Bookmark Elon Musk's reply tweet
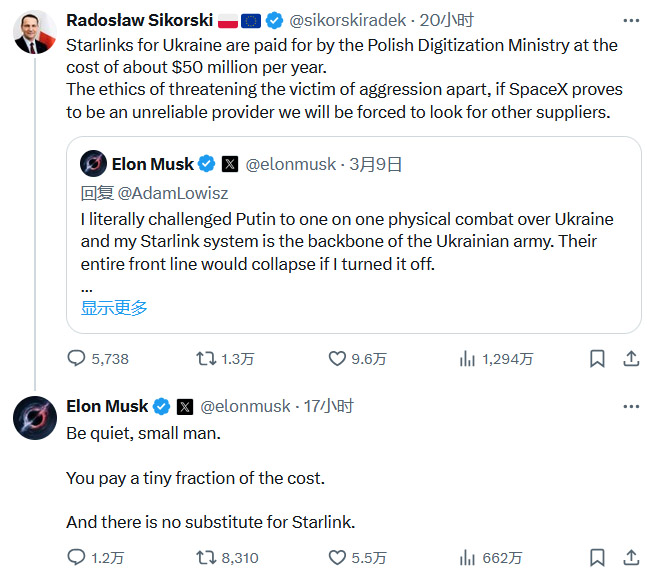The height and width of the screenshot is (582, 658). point(596,557)
